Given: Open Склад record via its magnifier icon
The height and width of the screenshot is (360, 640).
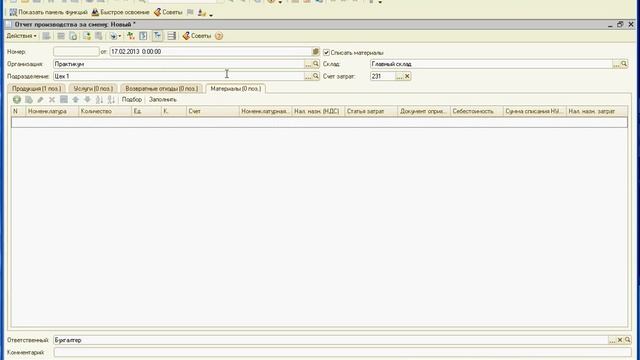Looking at the screenshot, I should point(624,64).
